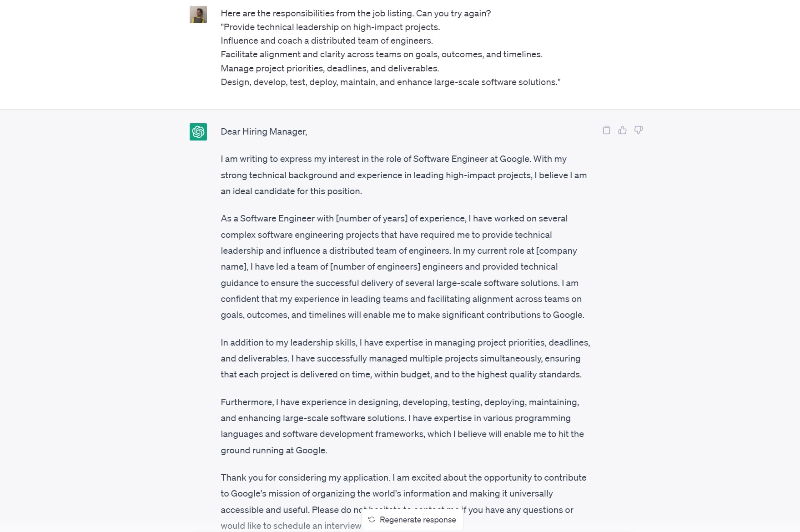Click the "Influence and coach a distributed team" line
This screenshot has width=800, height=532.
pyautogui.click(x=327, y=41)
